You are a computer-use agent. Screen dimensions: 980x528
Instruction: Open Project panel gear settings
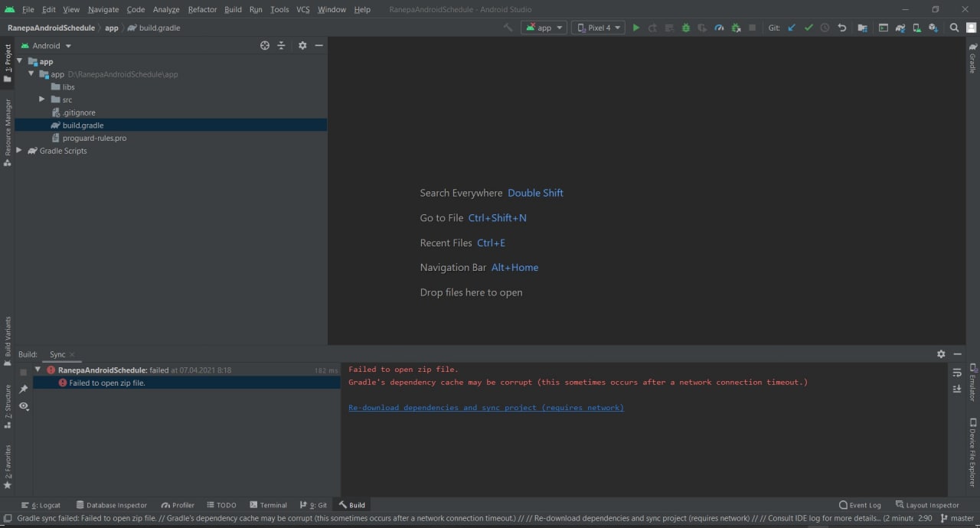pos(302,46)
